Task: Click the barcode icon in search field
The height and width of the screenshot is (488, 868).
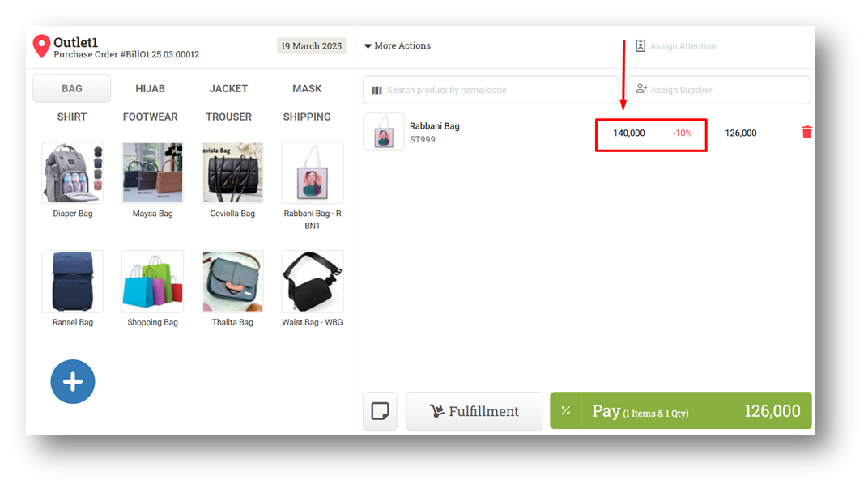Action: coord(377,90)
